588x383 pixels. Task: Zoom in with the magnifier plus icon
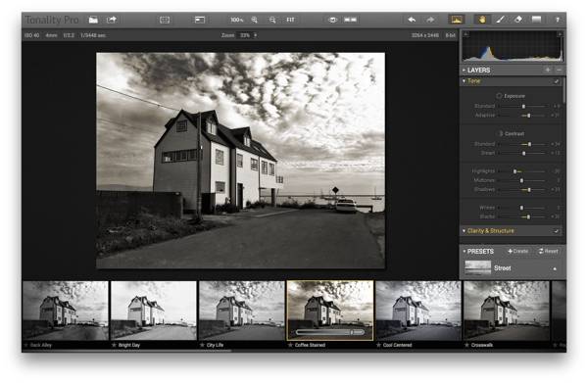tap(254, 20)
